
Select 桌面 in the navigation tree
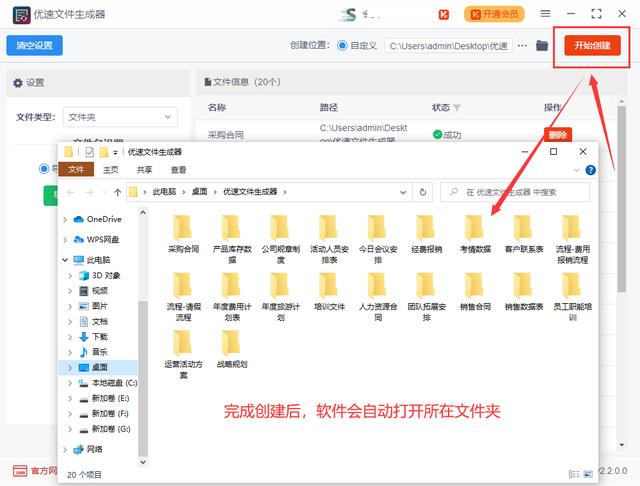click(x=100, y=367)
